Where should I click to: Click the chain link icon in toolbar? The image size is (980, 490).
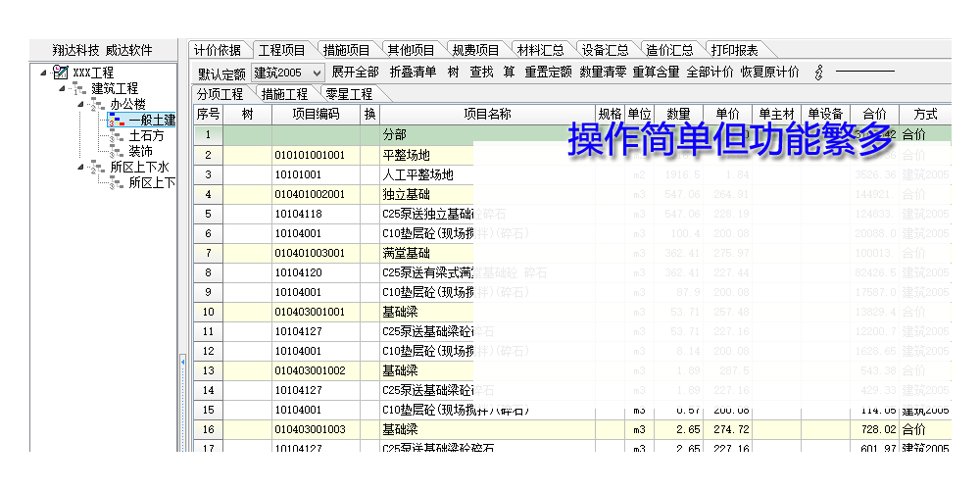(x=819, y=73)
